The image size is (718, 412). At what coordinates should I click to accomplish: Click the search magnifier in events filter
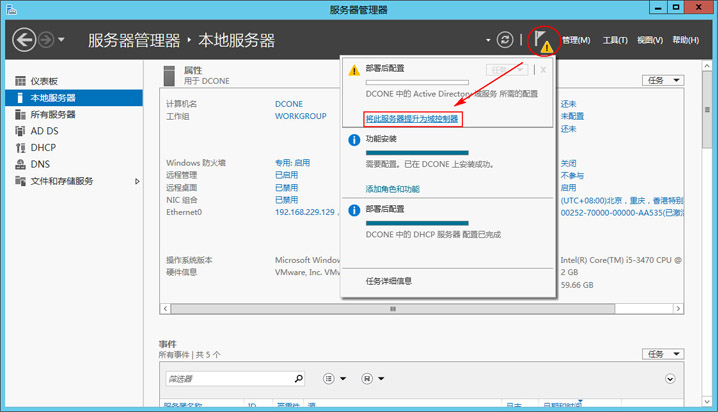click(x=298, y=379)
